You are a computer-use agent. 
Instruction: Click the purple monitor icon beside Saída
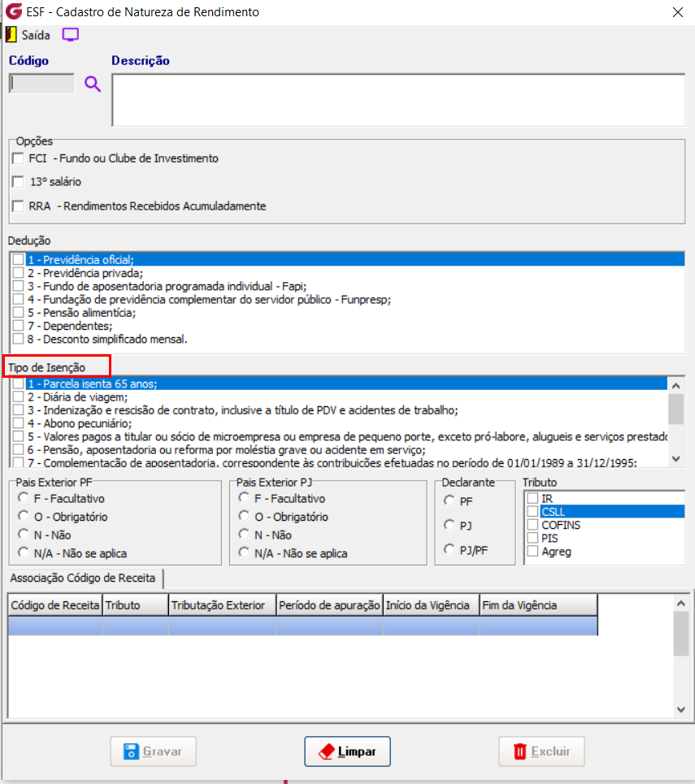point(71,35)
